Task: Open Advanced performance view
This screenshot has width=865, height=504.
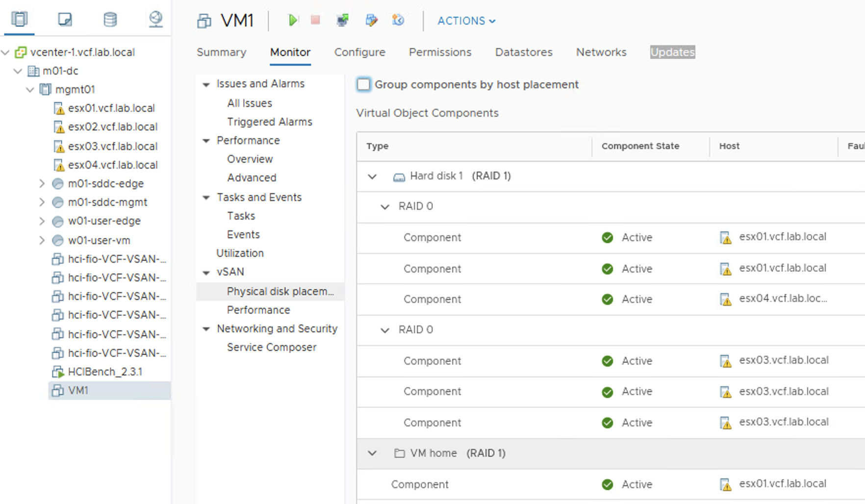Action: coord(252,177)
